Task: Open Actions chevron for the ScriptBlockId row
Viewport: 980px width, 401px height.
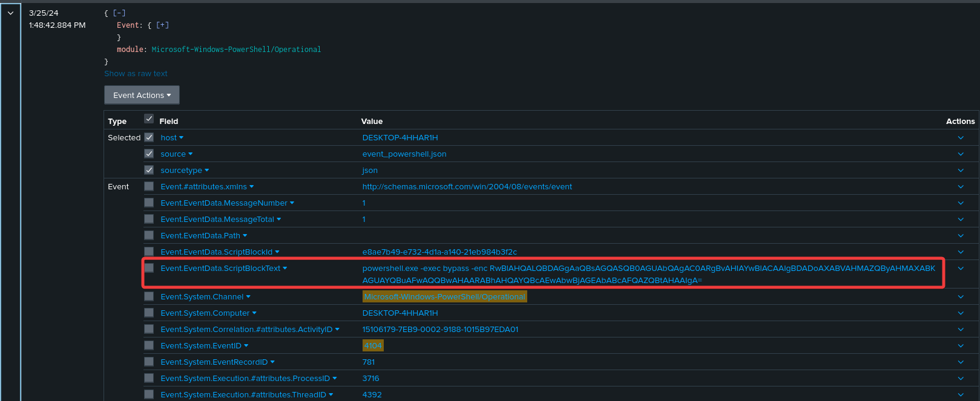Action: pos(961,252)
